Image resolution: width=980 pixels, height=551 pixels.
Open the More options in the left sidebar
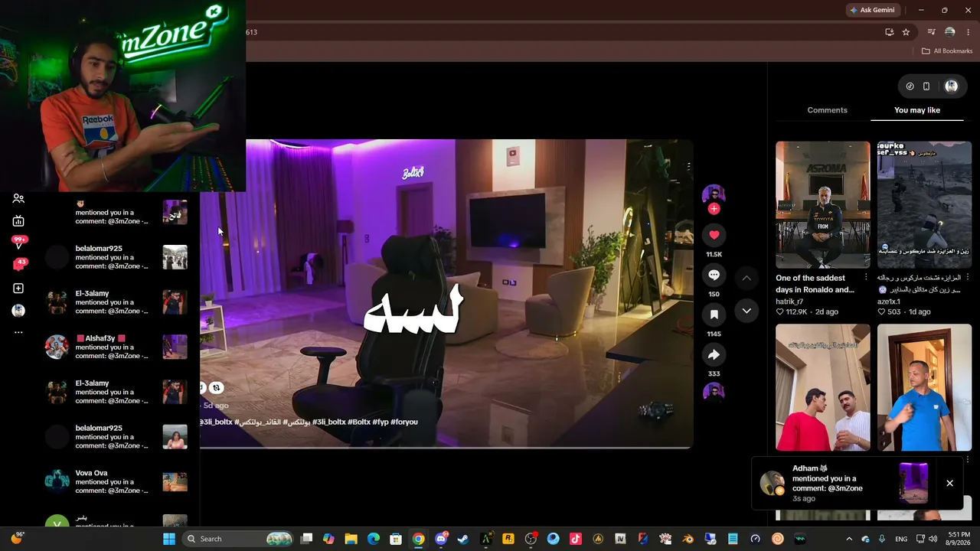(x=18, y=333)
